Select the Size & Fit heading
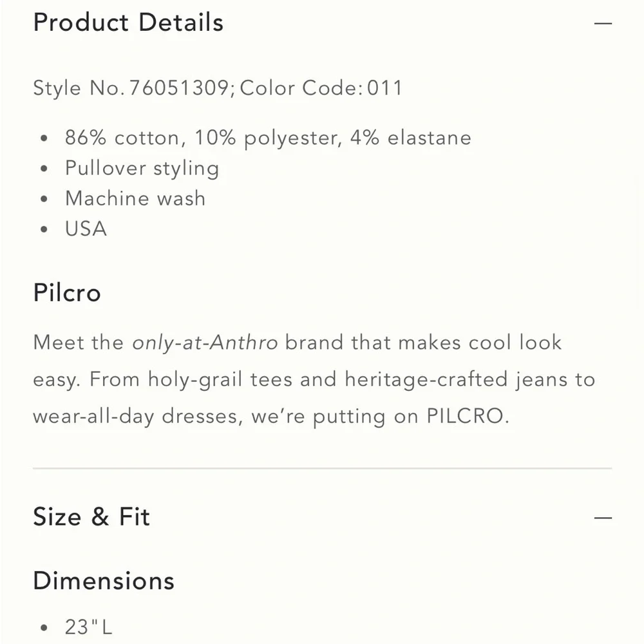644x644 pixels. coord(91,516)
